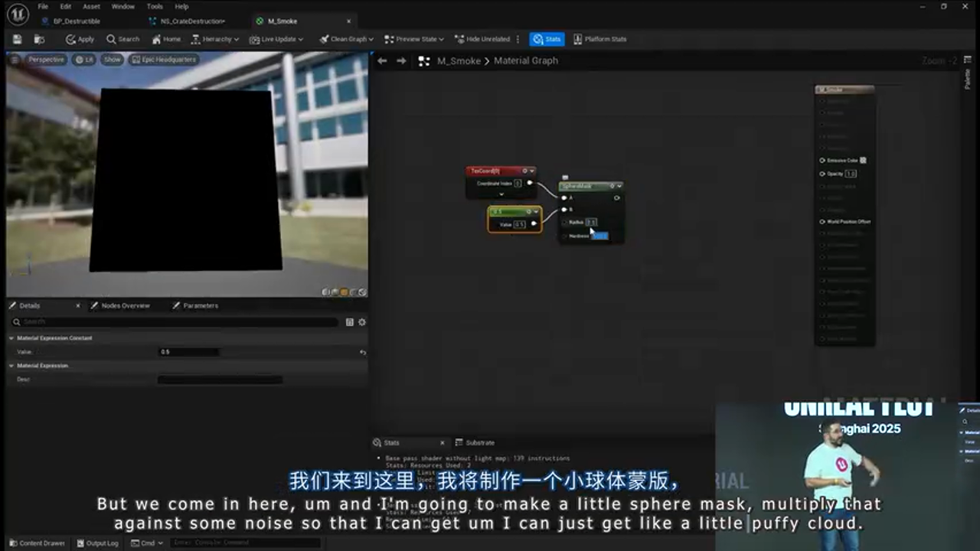Switch to the Parameters tab
The image size is (980, 551).
[201, 305]
